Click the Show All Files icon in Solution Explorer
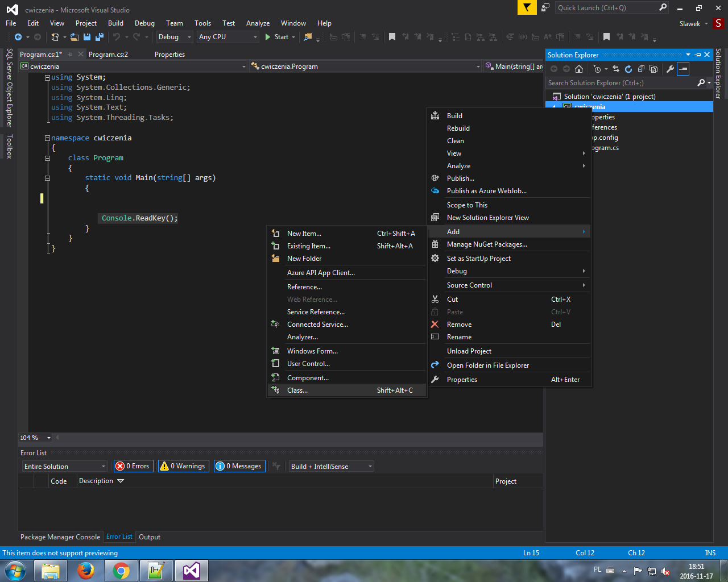Screen dimensions: 728x582 point(653,69)
